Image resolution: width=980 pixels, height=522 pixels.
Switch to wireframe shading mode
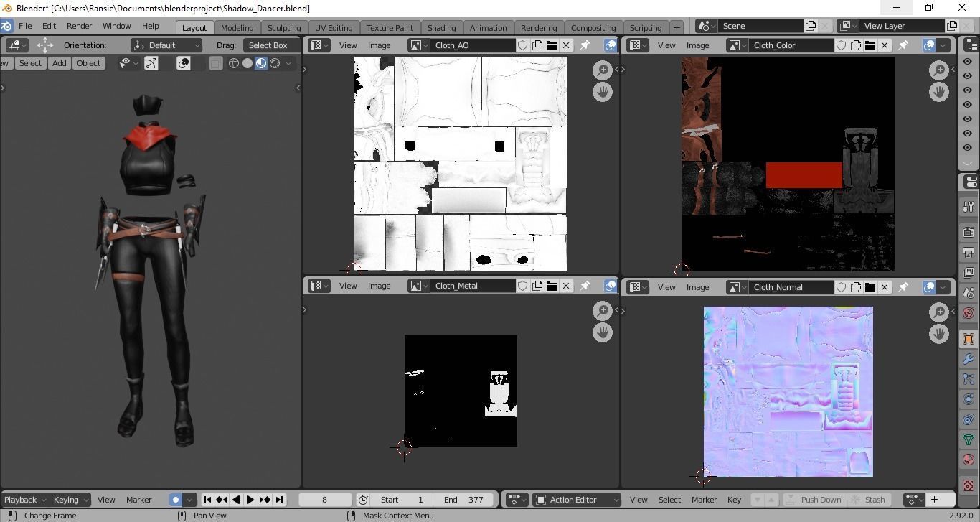pos(233,63)
